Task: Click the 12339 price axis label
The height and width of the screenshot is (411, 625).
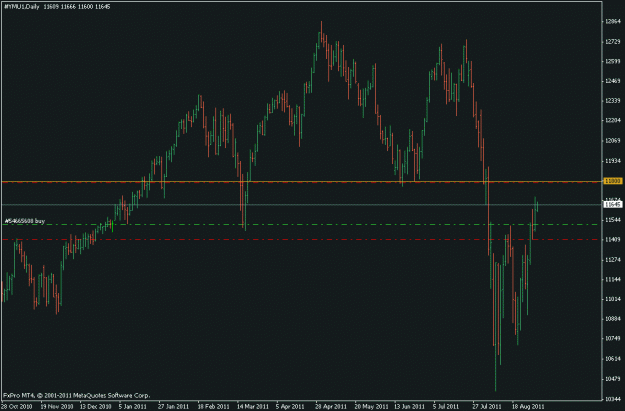Action: click(613, 101)
